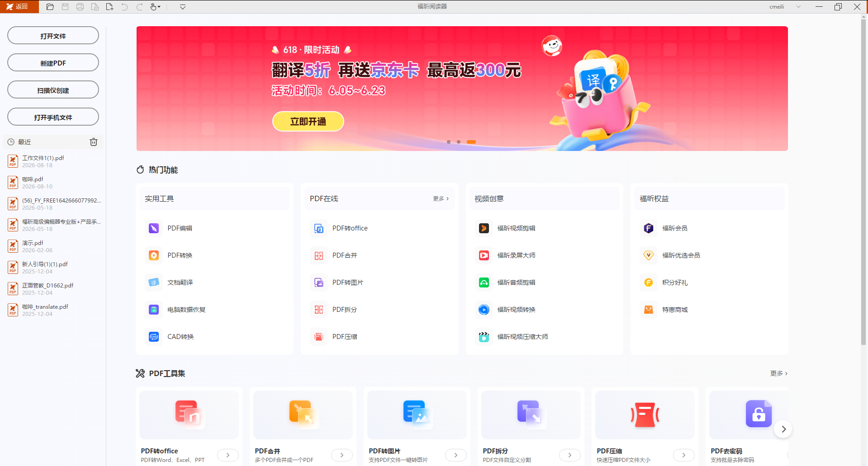The width and height of the screenshot is (868, 466).
Task: Open the PDF转图片 card thumbnail
Action: [x=417, y=415]
